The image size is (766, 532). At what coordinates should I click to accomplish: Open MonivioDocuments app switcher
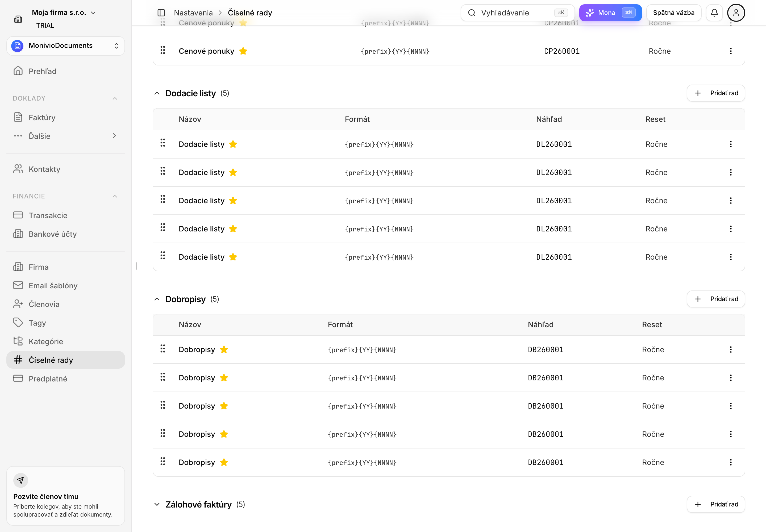point(66,46)
